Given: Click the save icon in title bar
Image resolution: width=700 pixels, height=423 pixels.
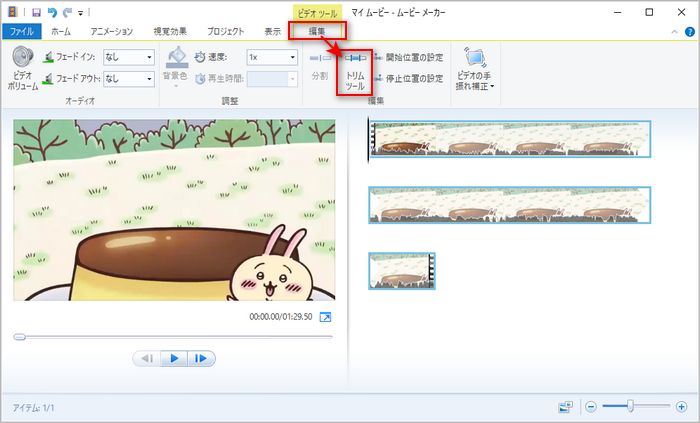Looking at the screenshot, I should pos(34,12).
